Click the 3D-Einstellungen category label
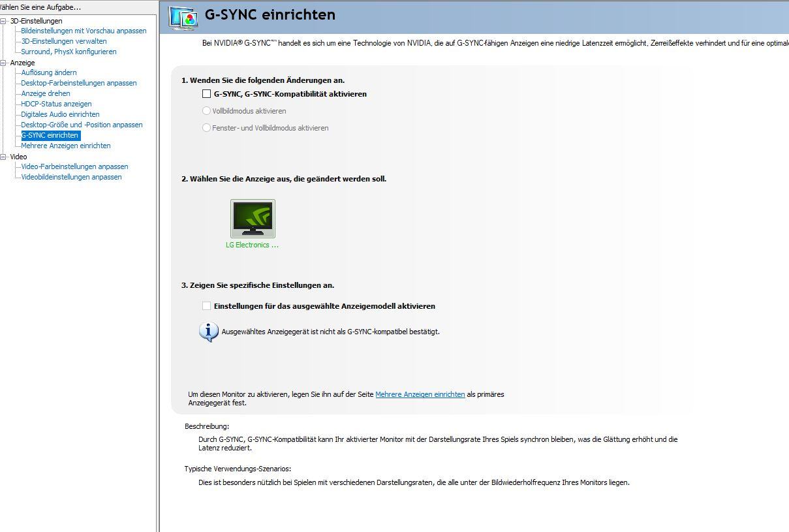This screenshot has height=532, width=789. pyautogui.click(x=36, y=21)
